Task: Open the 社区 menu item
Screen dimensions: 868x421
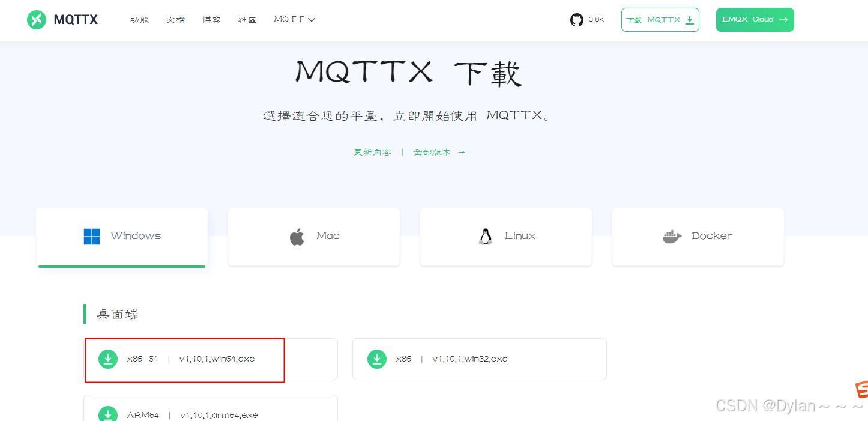Action: click(247, 20)
